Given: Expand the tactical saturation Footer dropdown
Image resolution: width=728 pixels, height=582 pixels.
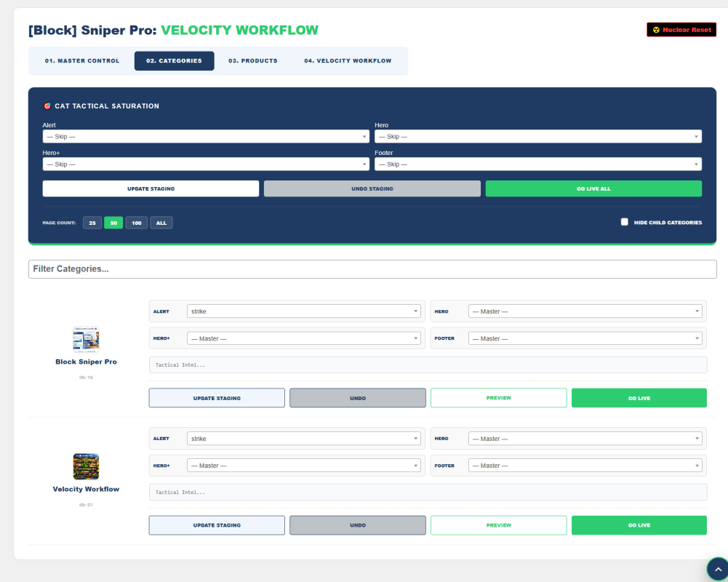Looking at the screenshot, I should tap(537, 164).
